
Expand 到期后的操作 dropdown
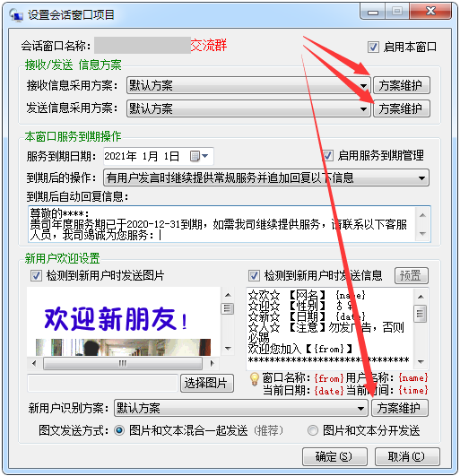click(421, 177)
